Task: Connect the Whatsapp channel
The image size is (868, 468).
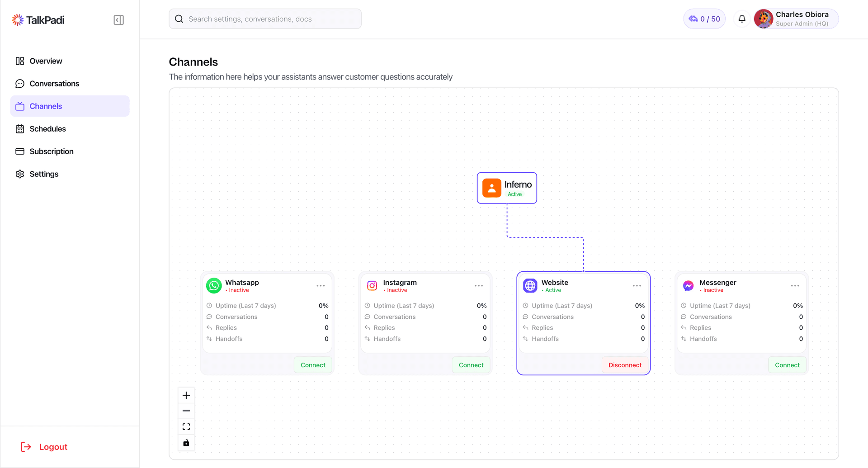Action: click(x=313, y=365)
